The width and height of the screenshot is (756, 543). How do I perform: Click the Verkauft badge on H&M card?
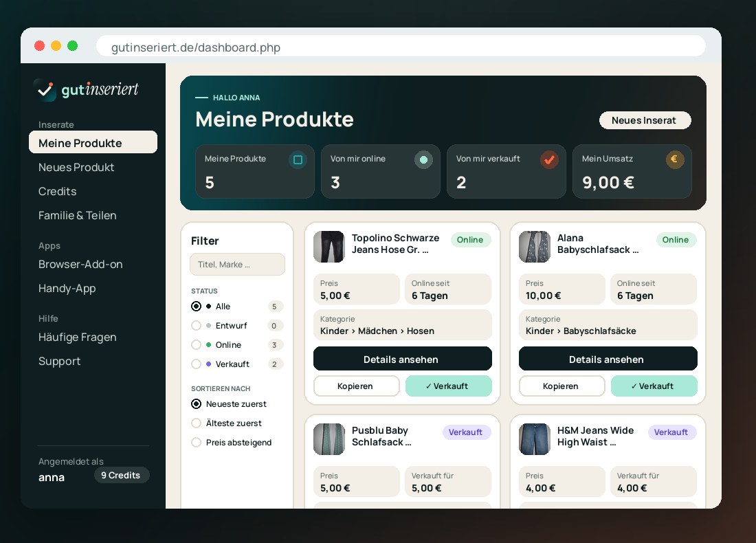tap(671, 432)
